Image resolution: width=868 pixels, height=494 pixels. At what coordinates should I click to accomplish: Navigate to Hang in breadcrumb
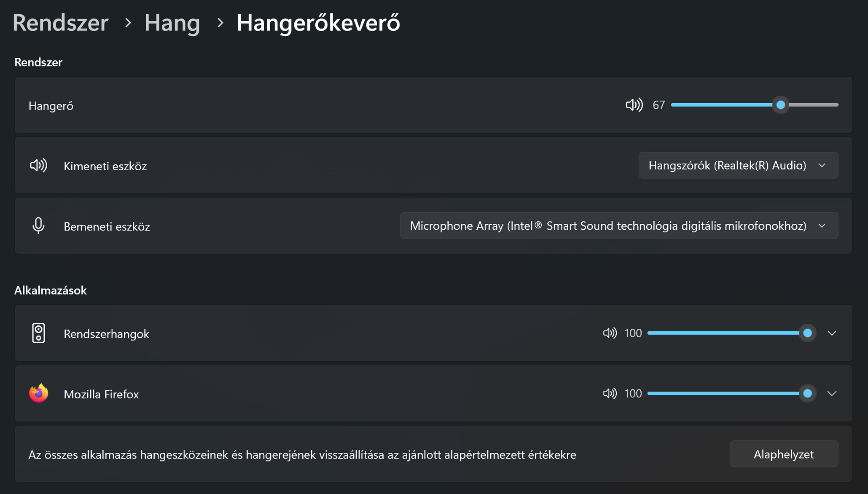click(x=172, y=23)
